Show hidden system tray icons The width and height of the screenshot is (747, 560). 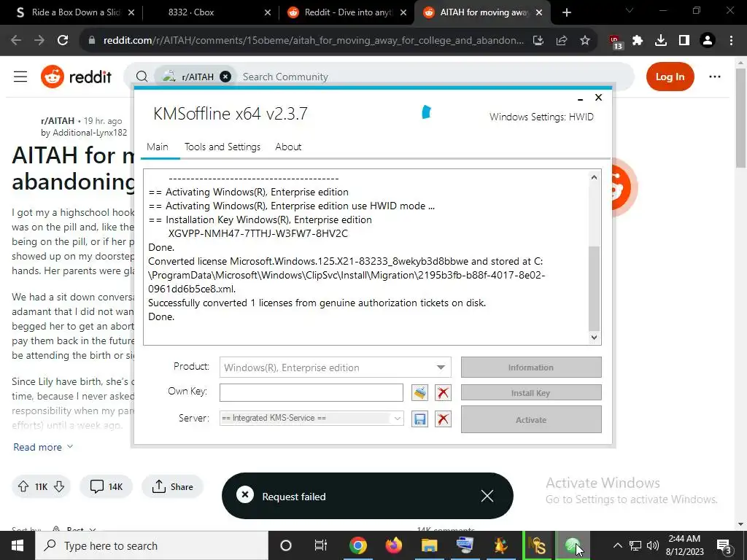[x=617, y=545]
